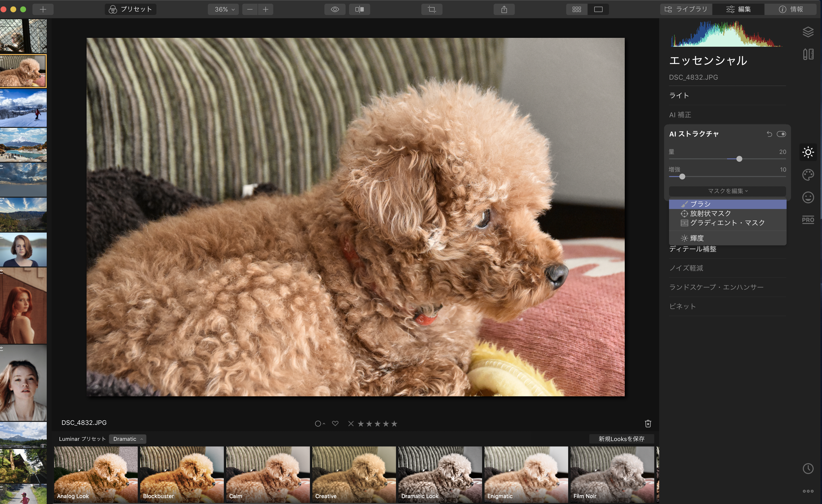Viewport: 822px width, 504px height.
Task: Open the Layers panel icon
Action: (x=808, y=32)
